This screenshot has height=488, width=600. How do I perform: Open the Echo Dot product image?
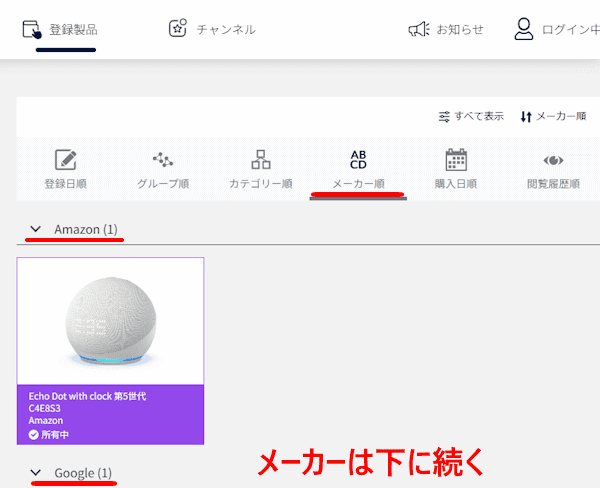(110, 321)
